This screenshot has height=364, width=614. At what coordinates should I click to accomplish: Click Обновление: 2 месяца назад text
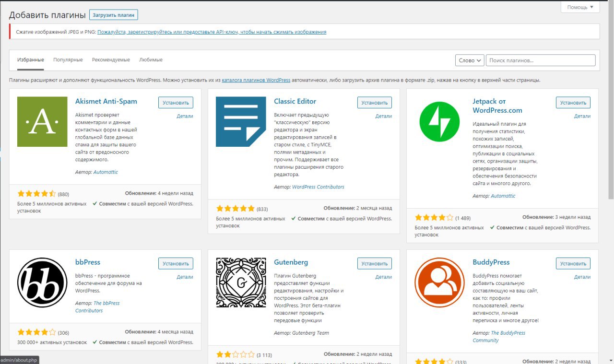point(358,208)
